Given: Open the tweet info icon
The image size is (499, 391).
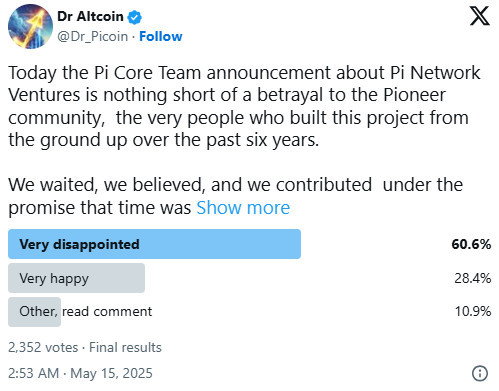Looking at the screenshot, I should 480,373.
